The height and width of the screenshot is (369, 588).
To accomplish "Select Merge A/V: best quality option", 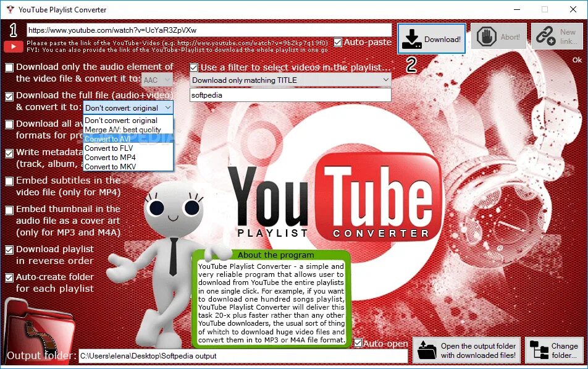I will 128,130.
